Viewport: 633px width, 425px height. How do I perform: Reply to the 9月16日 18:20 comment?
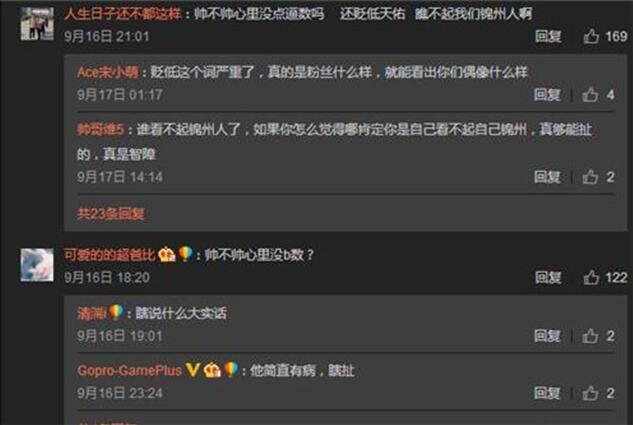point(548,277)
